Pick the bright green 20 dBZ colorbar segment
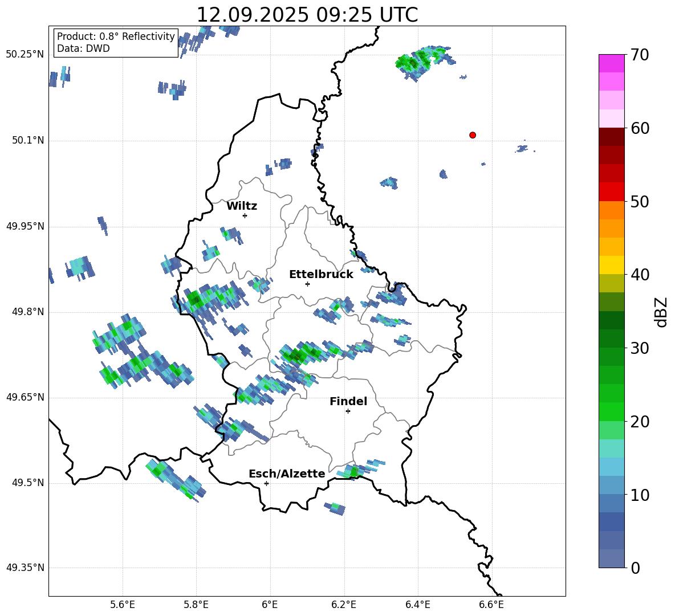 [x=612, y=411]
